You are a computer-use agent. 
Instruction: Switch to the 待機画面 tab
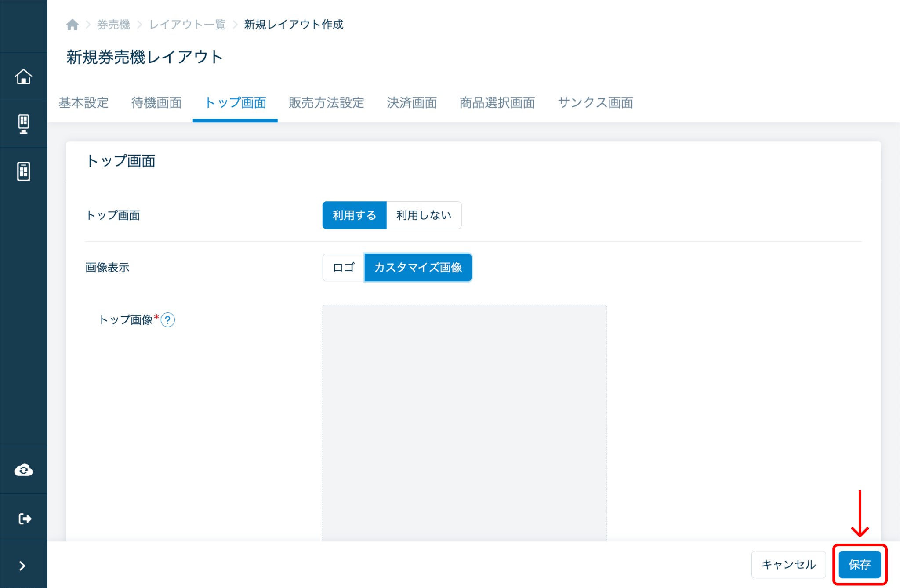(156, 103)
